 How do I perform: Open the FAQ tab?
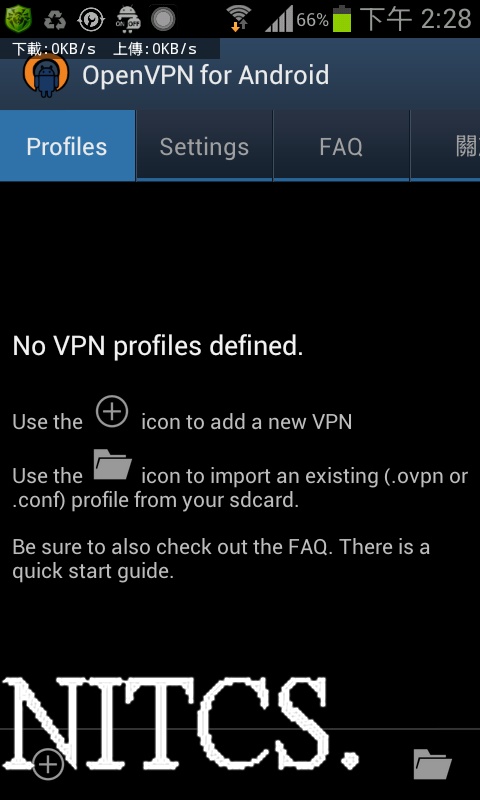[x=341, y=146]
